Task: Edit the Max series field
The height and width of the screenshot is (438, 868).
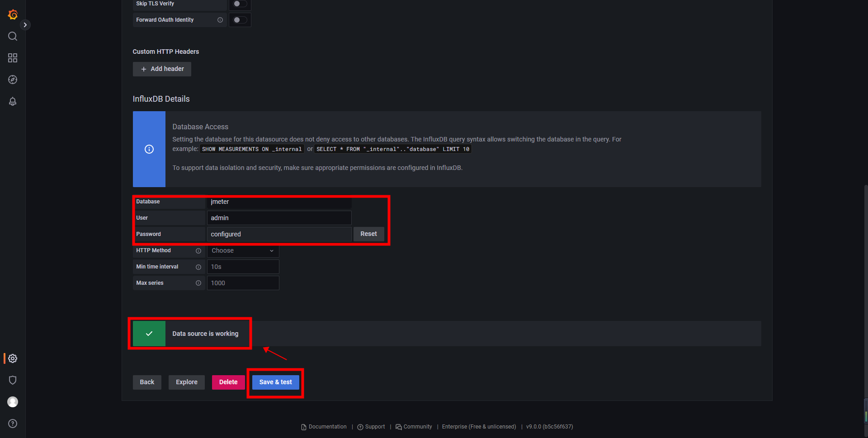Action: click(243, 283)
